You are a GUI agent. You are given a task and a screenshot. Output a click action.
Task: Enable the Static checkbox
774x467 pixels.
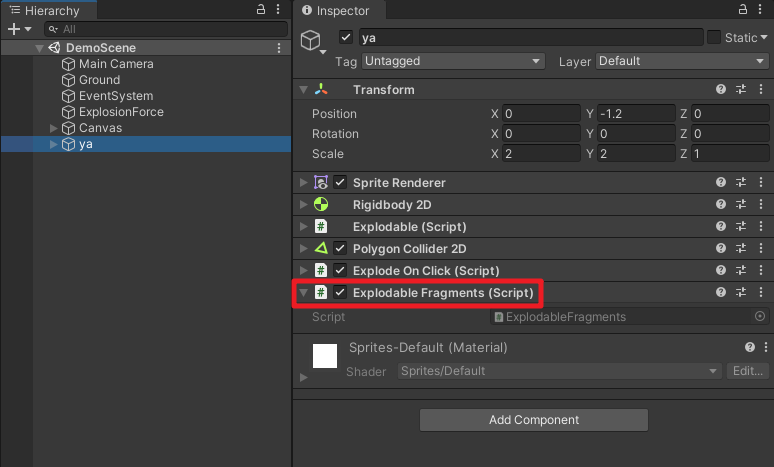click(x=714, y=37)
